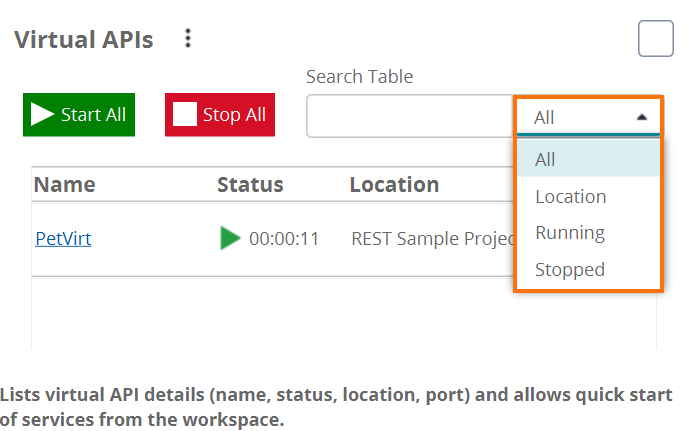Choose Running filter option

(588, 233)
